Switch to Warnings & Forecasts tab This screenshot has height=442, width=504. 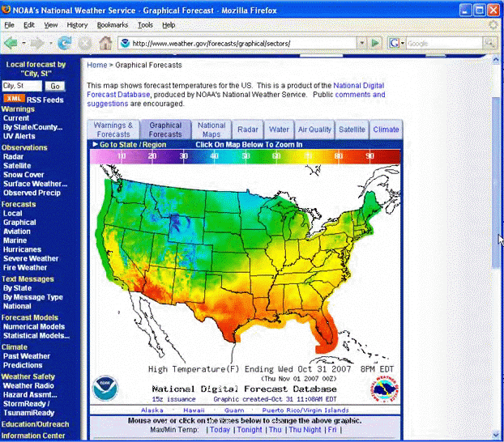click(x=113, y=130)
